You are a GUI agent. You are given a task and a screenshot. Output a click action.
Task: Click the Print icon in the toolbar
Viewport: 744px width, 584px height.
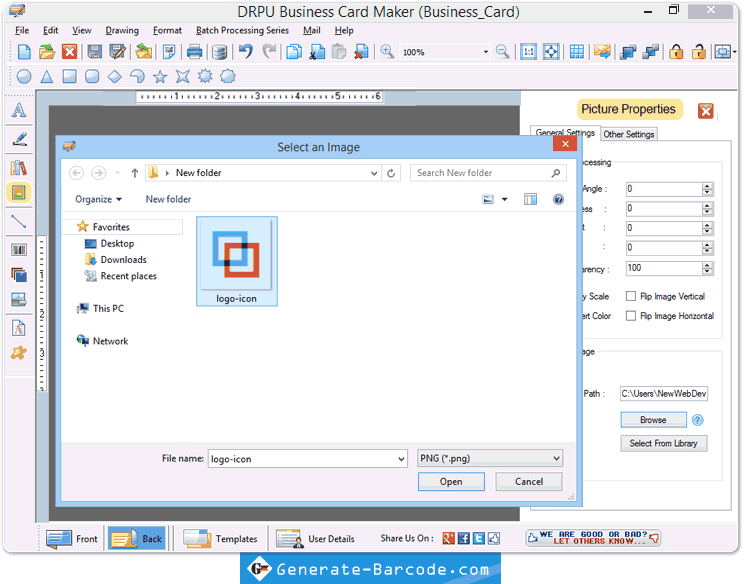pos(194,52)
